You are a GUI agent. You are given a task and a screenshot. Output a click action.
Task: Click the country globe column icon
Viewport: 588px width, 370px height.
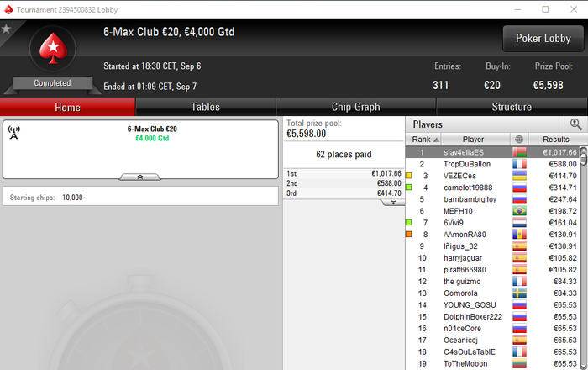(519, 140)
